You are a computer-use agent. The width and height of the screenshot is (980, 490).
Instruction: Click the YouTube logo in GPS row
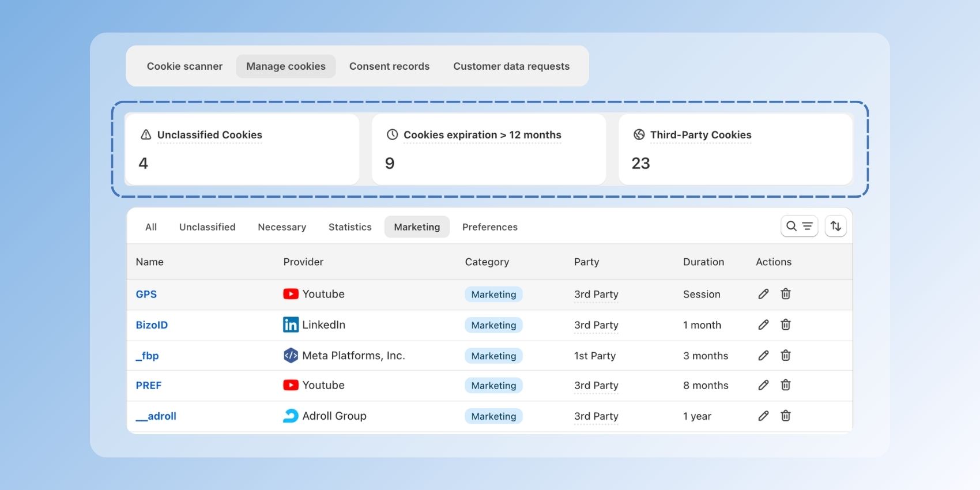pyautogui.click(x=291, y=294)
